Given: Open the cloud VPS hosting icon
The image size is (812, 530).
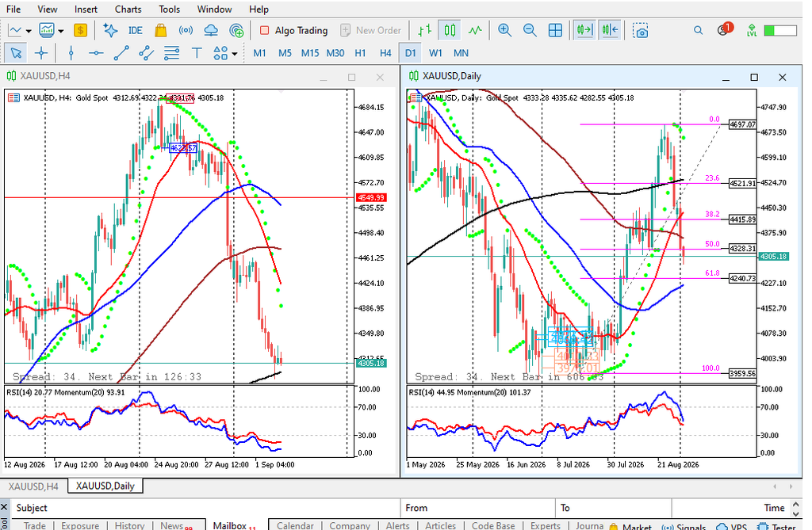Looking at the screenshot, I should point(211,31).
